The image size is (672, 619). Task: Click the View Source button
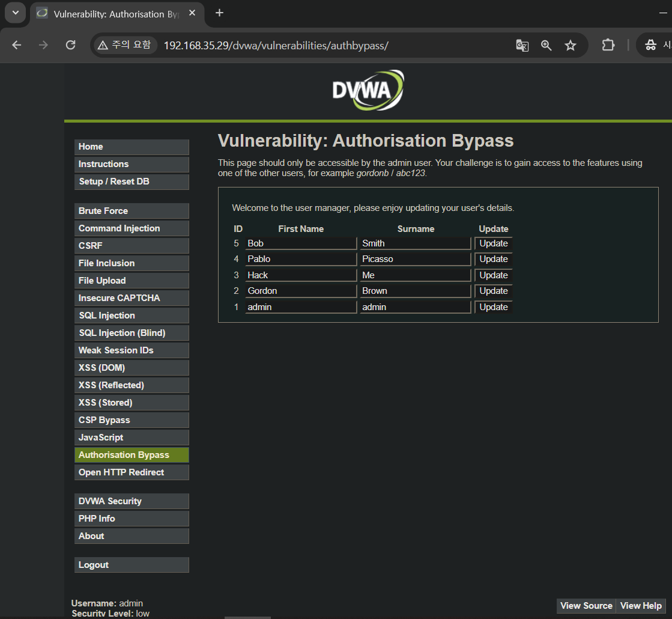click(586, 606)
